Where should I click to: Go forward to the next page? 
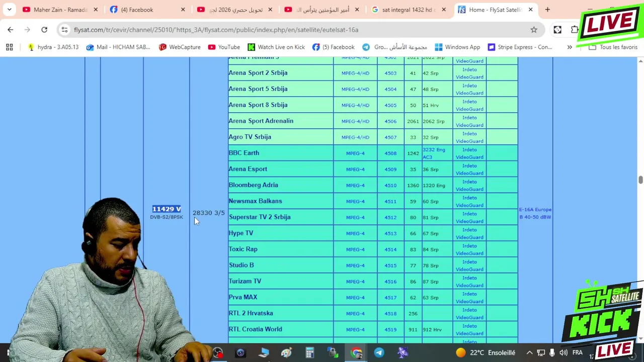(27, 30)
